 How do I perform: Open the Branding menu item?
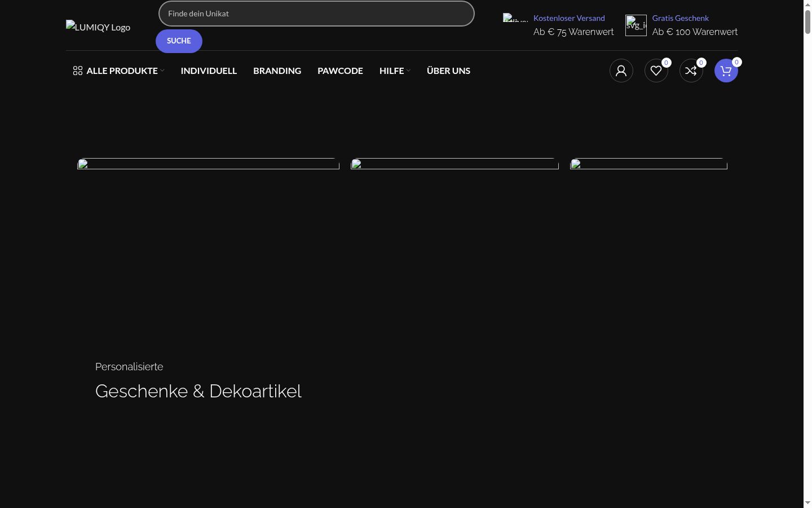point(277,71)
